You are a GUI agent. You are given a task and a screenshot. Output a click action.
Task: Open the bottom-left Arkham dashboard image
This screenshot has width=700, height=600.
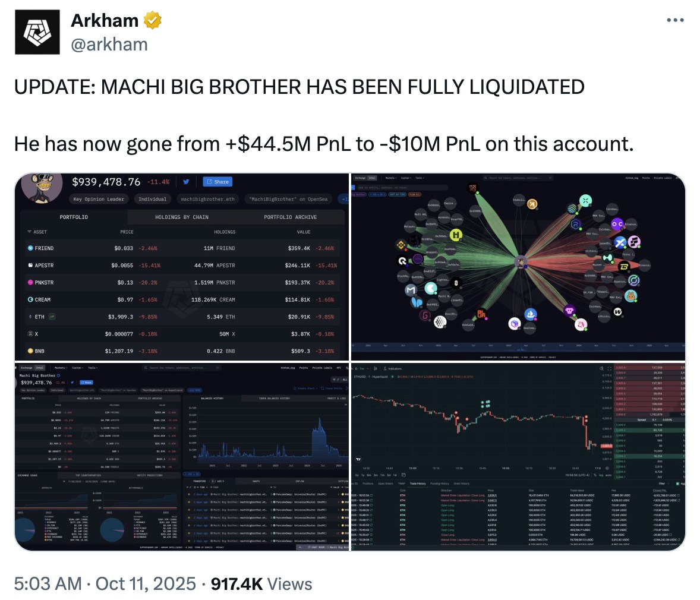[x=182, y=456]
